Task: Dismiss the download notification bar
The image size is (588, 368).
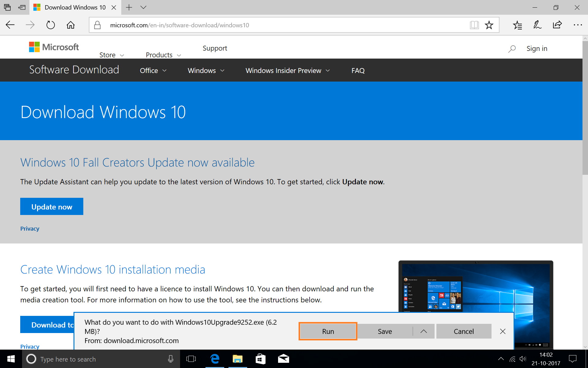Action: 503,331
